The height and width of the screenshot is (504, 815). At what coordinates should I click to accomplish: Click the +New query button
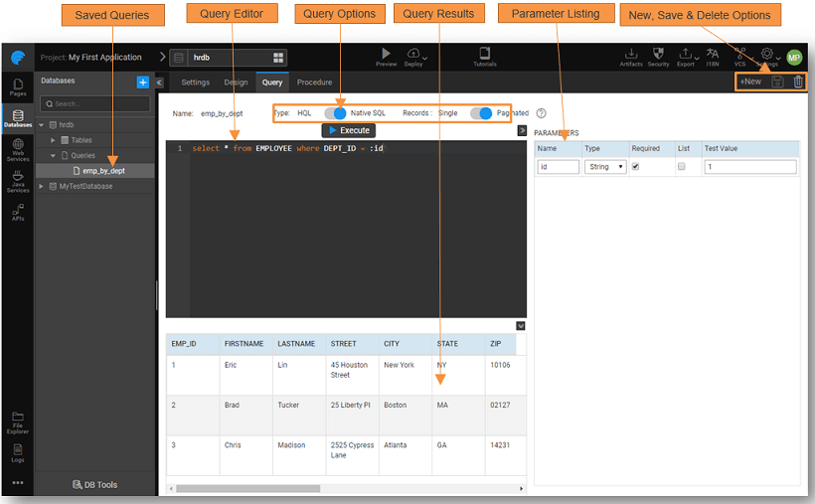point(750,82)
